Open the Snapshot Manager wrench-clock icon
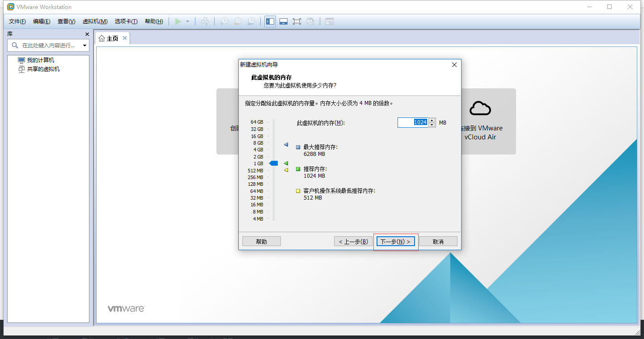Screen dimensions: 644x339 point(251,21)
